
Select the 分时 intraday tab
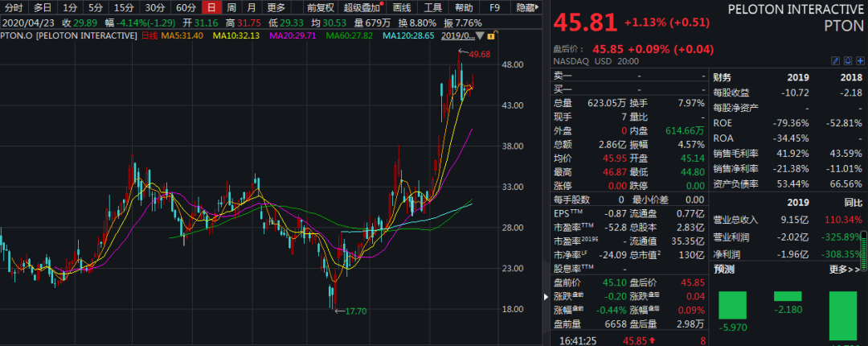coord(14,7)
